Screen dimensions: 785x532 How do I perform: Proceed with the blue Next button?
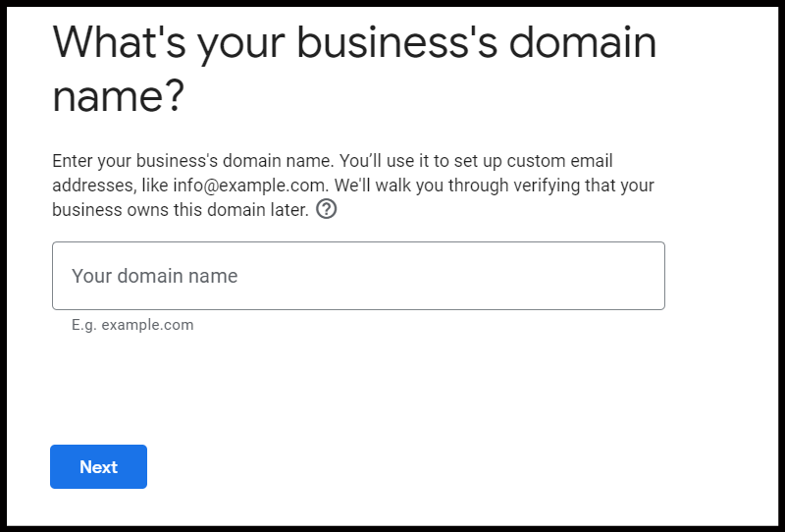pyautogui.click(x=99, y=466)
